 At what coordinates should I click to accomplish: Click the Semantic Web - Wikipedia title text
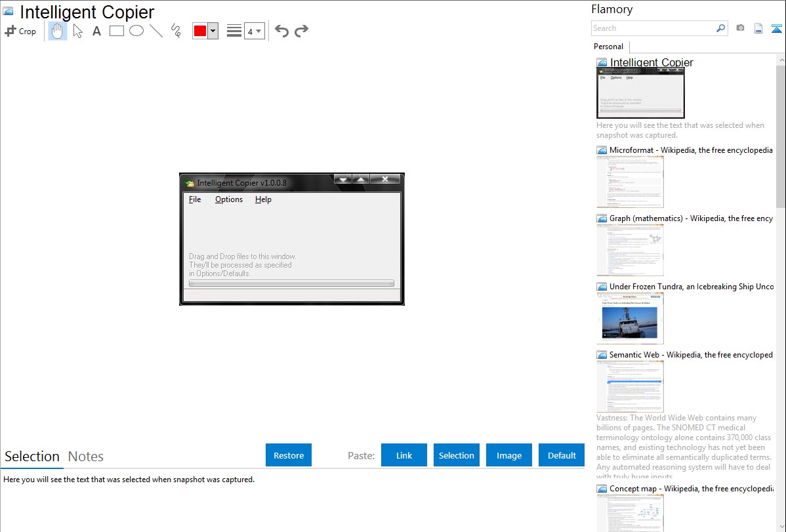click(x=691, y=354)
